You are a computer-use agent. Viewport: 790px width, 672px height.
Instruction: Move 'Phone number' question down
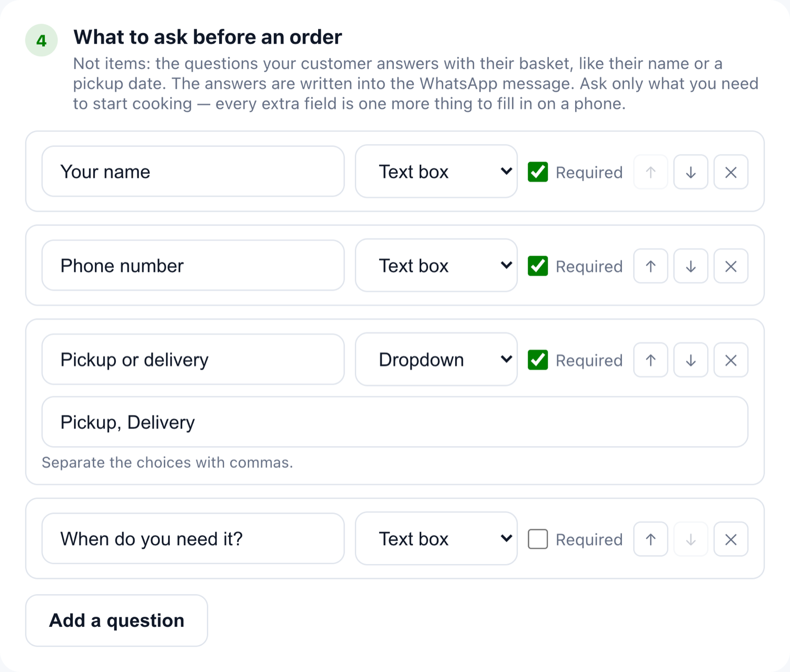point(690,266)
